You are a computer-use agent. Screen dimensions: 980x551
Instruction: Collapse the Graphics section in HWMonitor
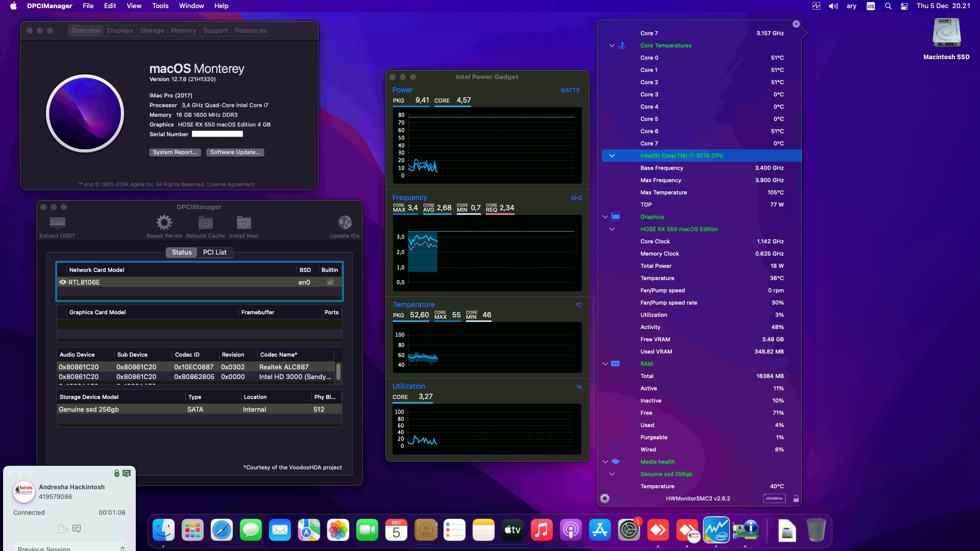pyautogui.click(x=605, y=217)
